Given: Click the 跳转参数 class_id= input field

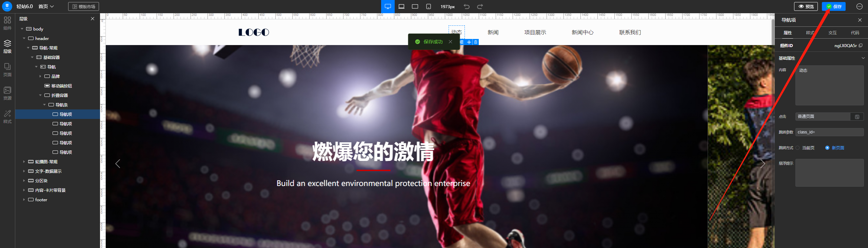Looking at the screenshot, I should click(x=830, y=132).
